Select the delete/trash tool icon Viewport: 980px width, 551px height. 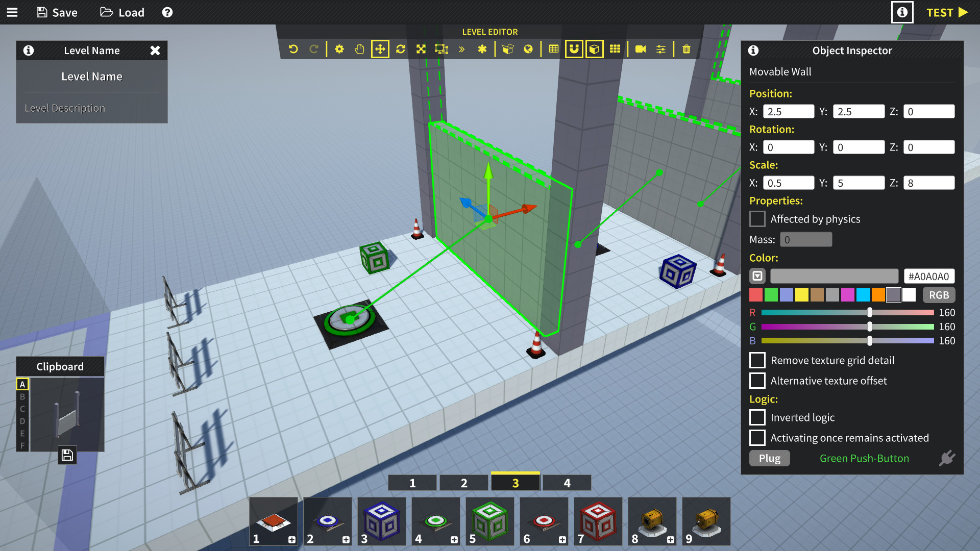pos(687,50)
